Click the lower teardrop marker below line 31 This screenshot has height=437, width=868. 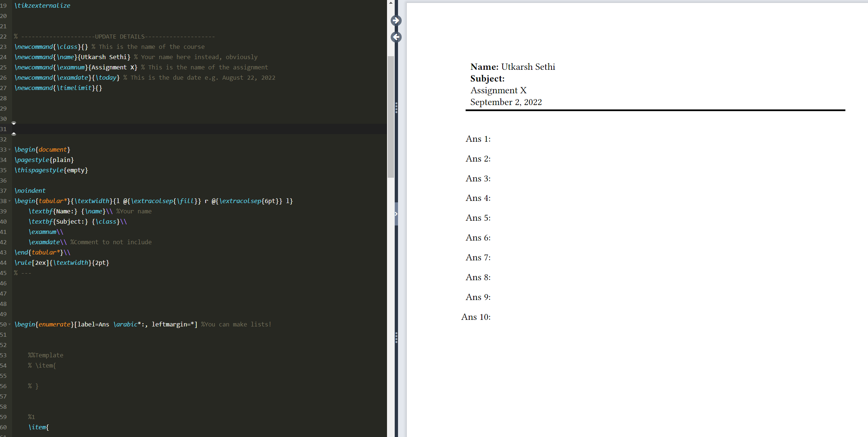tap(14, 134)
